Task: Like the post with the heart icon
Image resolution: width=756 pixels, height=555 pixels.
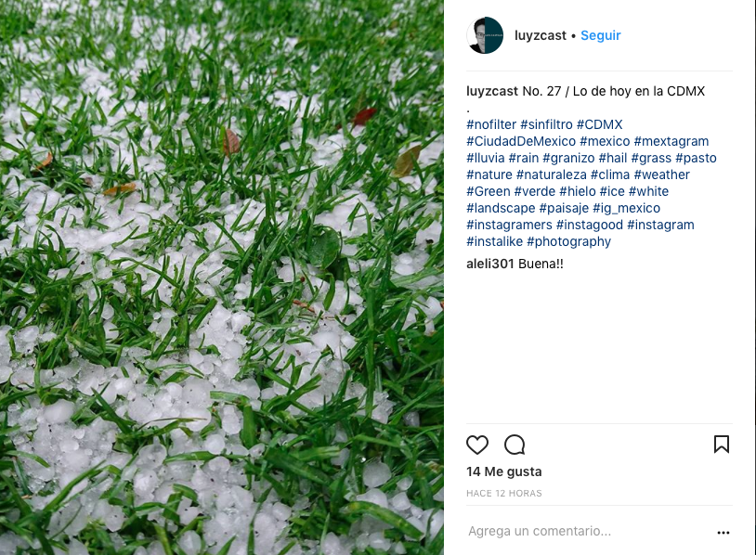Action: coord(477,445)
